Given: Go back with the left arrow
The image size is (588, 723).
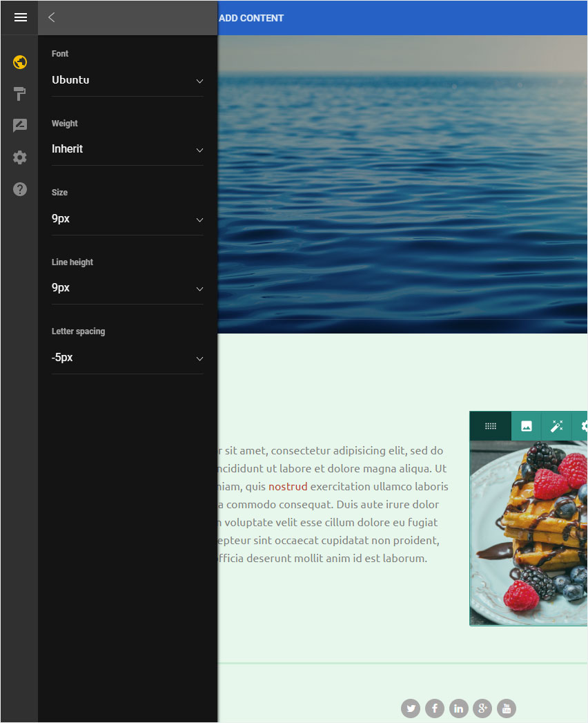Looking at the screenshot, I should coord(52,17).
